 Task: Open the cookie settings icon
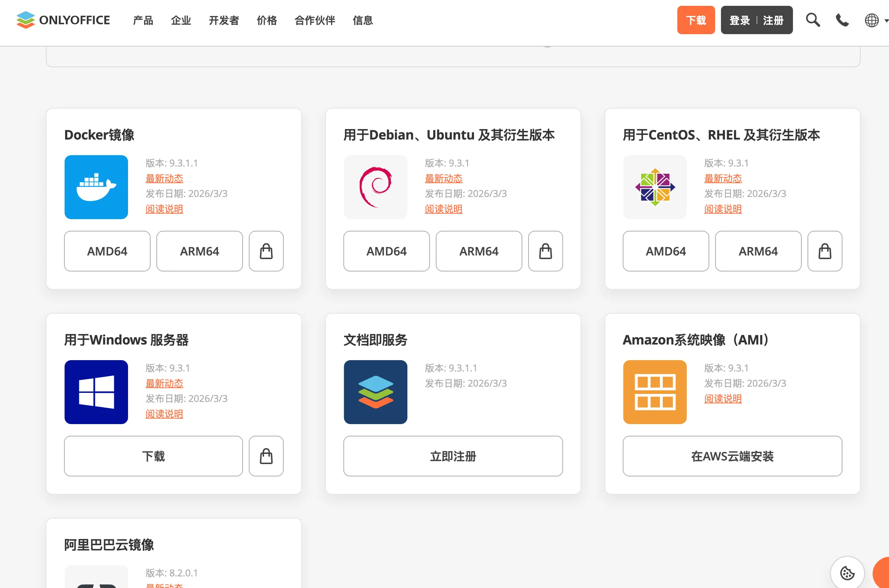point(847,573)
